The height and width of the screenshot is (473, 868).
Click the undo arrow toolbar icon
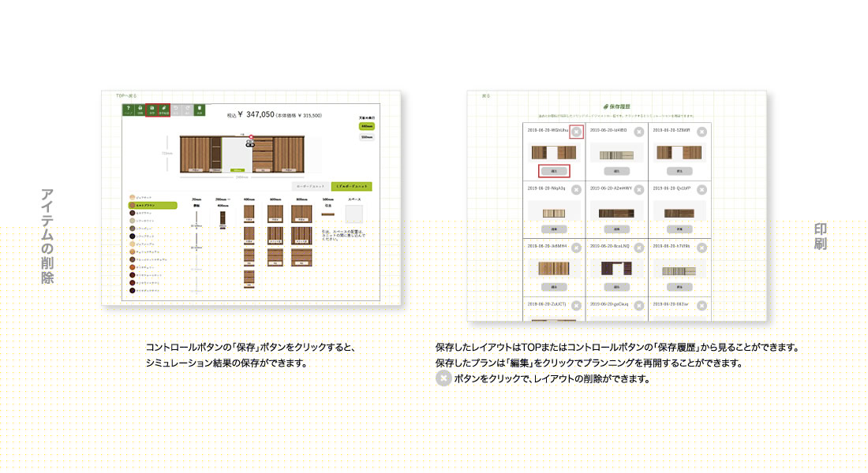[x=176, y=110]
